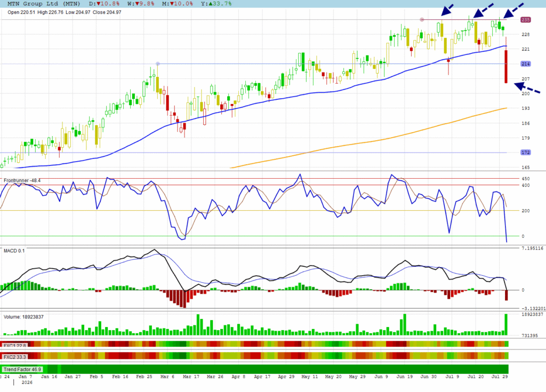Click the latest red MACD histogram bar
546x392 pixels.
click(x=507, y=295)
